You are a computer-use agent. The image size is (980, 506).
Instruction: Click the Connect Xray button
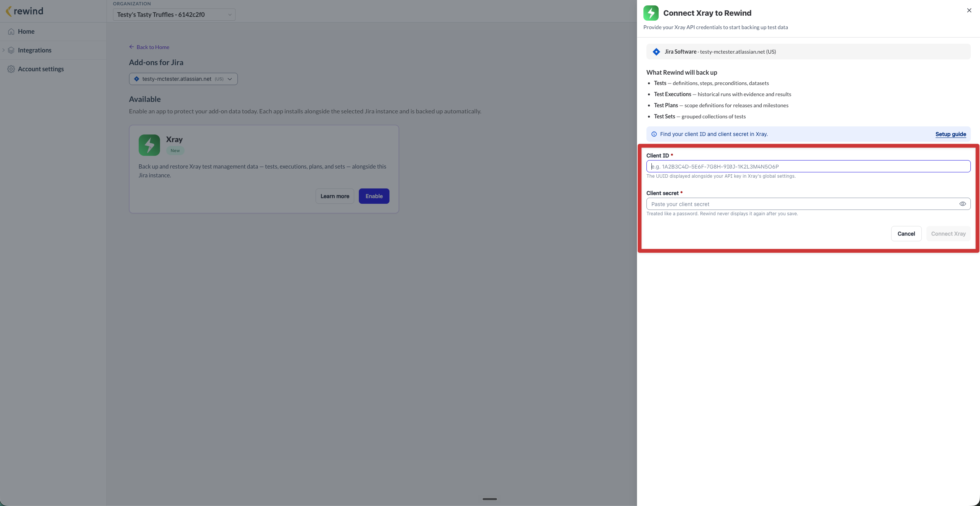[948, 234]
